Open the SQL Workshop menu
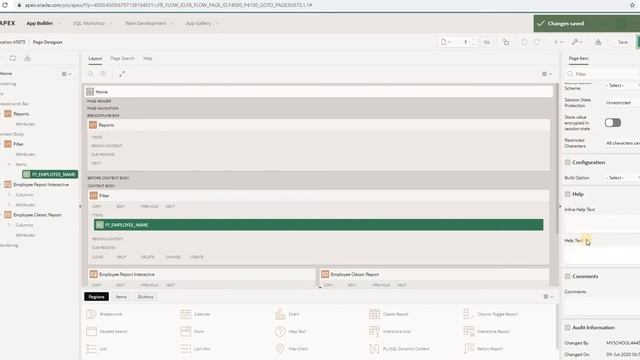This screenshot has height=360, width=640. point(92,23)
